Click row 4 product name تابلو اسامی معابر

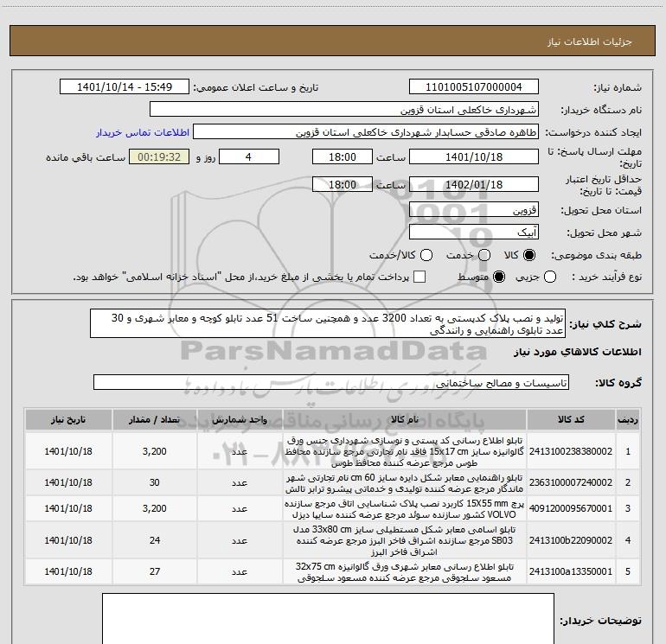pyautogui.click(x=405, y=540)
